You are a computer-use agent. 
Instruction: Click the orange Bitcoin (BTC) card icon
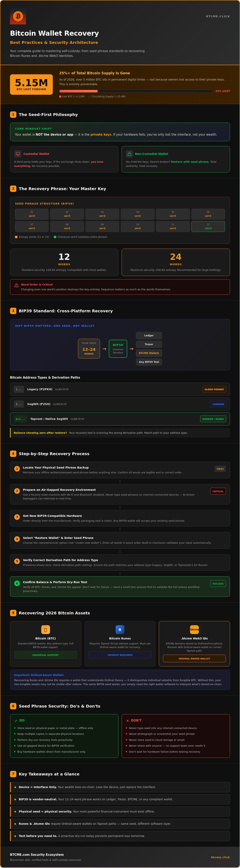(45, 629)
